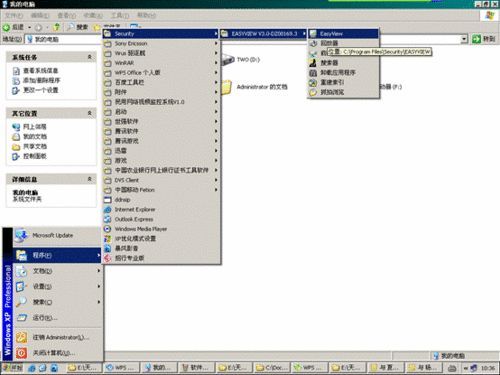Click the log off Administrator key icon
This screenshot has height=375, width=500.
[21, 337]
